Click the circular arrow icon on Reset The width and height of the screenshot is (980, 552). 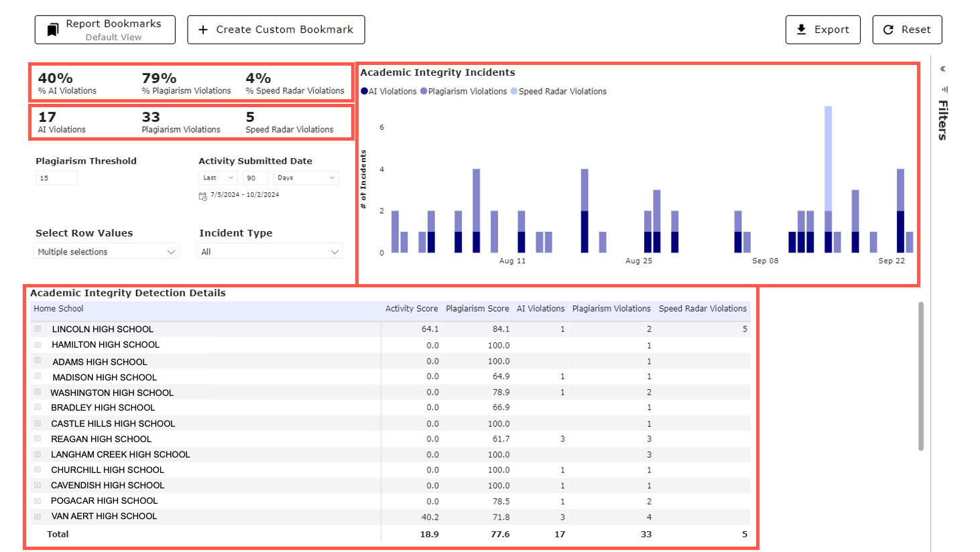pyautogui.click(x=888, y=30)
